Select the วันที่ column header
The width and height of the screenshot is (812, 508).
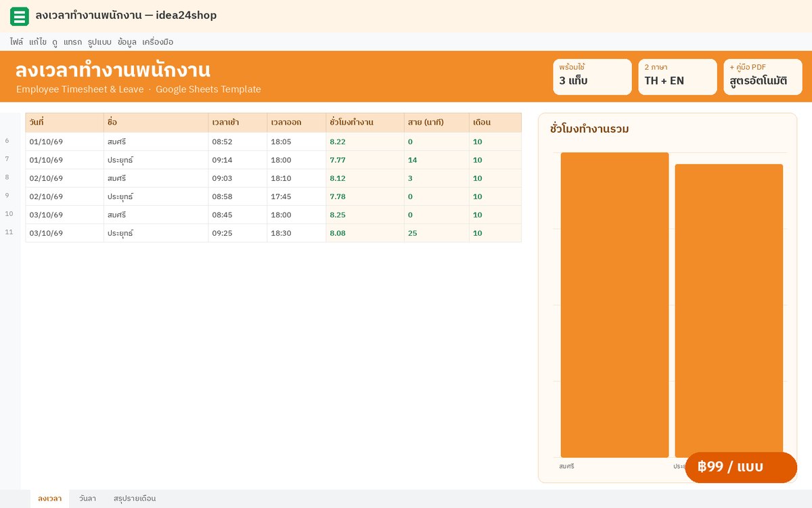(65, 123)
